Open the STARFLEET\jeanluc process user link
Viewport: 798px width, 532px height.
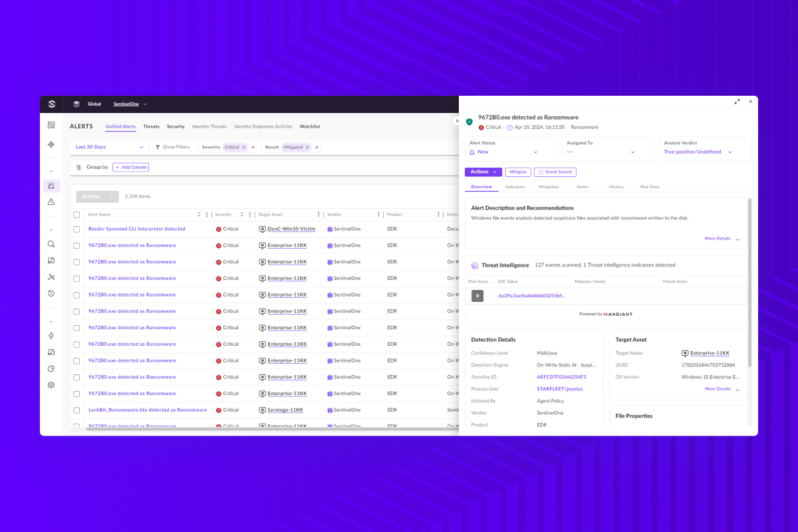click(560, 389)
